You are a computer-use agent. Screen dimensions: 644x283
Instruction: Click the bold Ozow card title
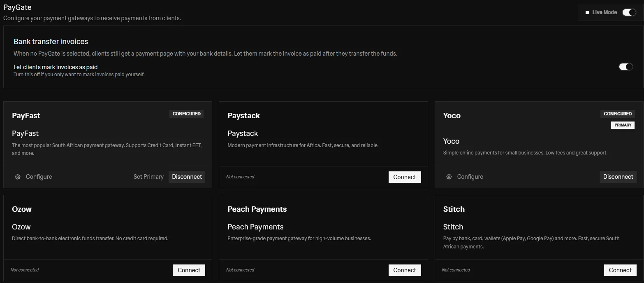tap(22, 209)
